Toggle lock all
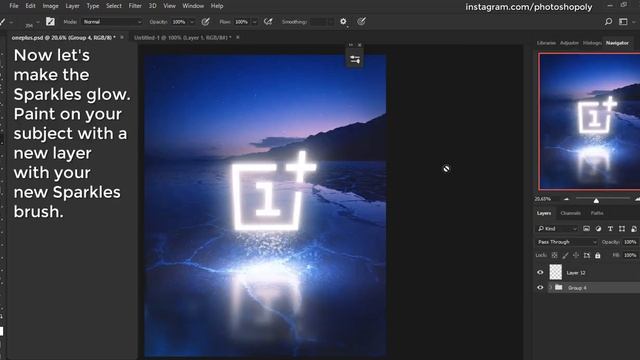The width and height of the screenshot is (640, 360). coord(598,256)
